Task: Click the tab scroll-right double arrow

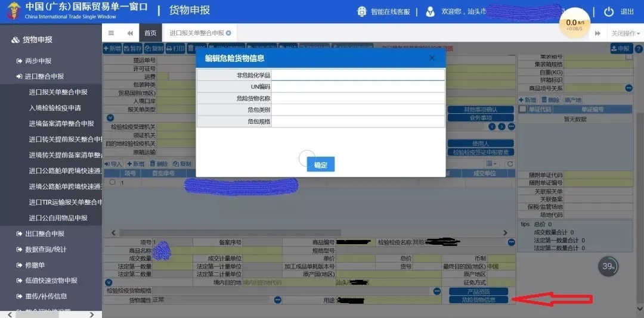Action: [597, 33]
